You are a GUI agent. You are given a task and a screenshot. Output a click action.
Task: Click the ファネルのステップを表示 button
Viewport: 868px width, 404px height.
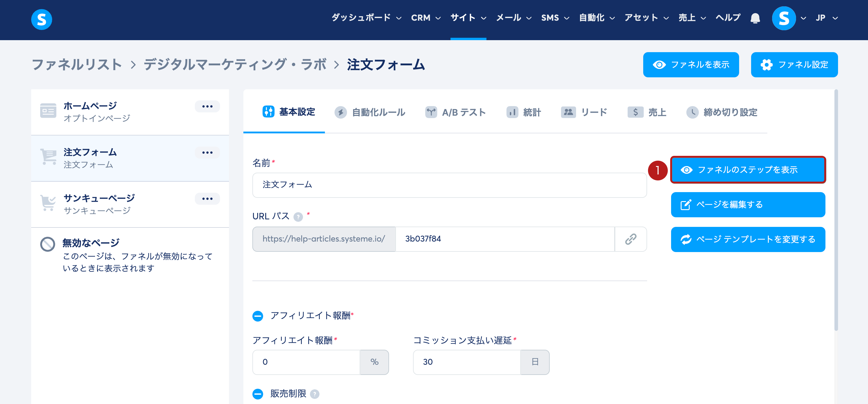coord(748,170)
